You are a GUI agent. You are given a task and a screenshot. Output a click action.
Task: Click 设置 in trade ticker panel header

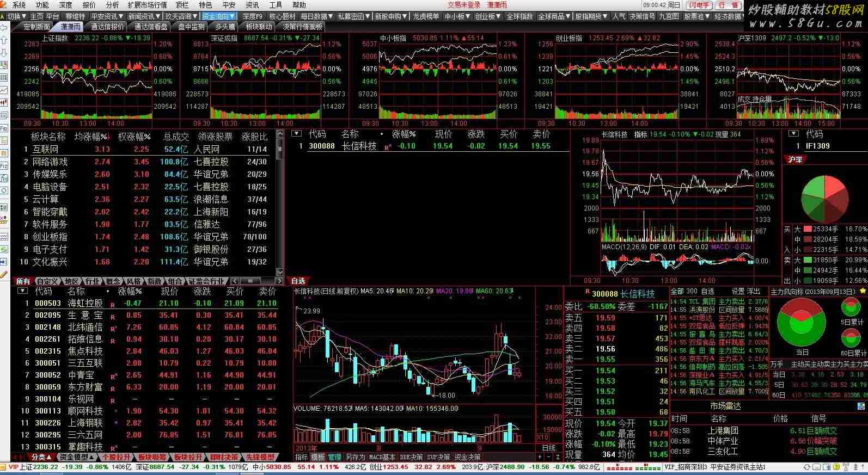[737, 291]
